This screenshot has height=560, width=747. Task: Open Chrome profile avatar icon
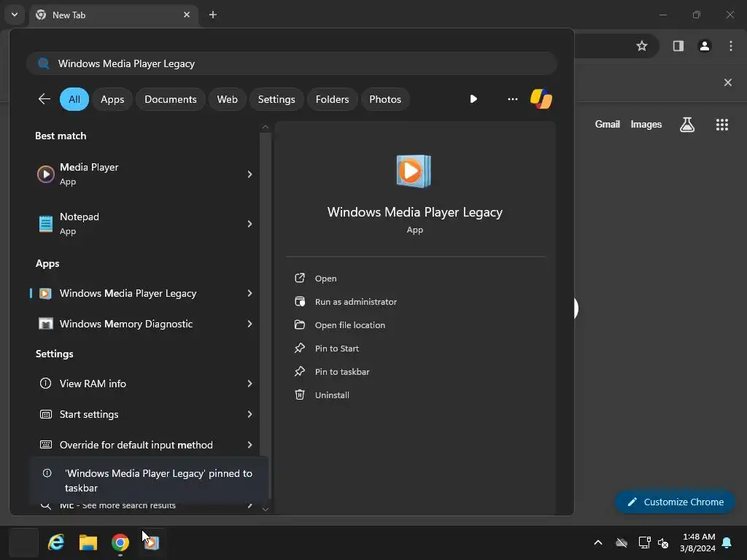(705, 46)
